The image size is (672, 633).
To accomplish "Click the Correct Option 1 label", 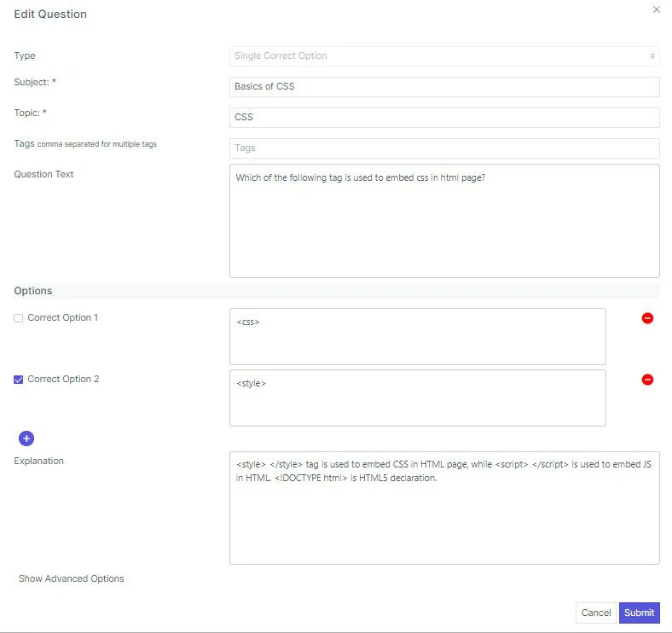I will coord(62,318).
